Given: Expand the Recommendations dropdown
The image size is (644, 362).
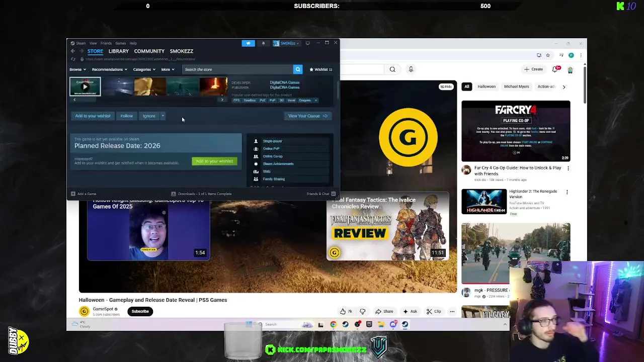Looking at the screenshot, I should pyautogui.click(x=109, y=69).
